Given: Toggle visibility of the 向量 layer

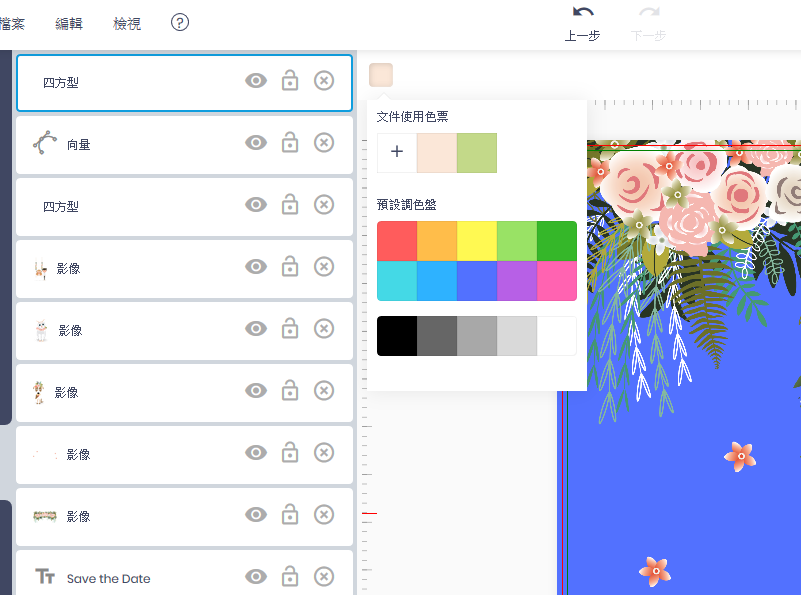Looking at the screenshot, I should (256, 142).
